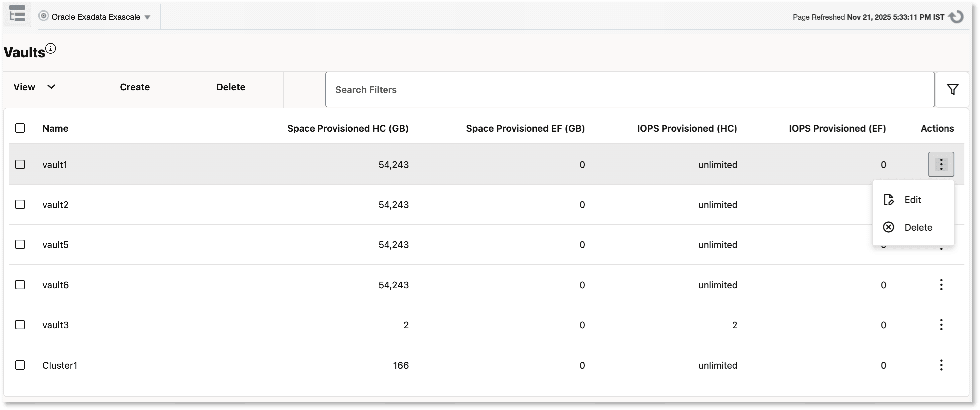Image resolution: width=980 pixels, height=410 pixels.
Task: Focus the Search Filters input field
Action: (x=629, y=90)
